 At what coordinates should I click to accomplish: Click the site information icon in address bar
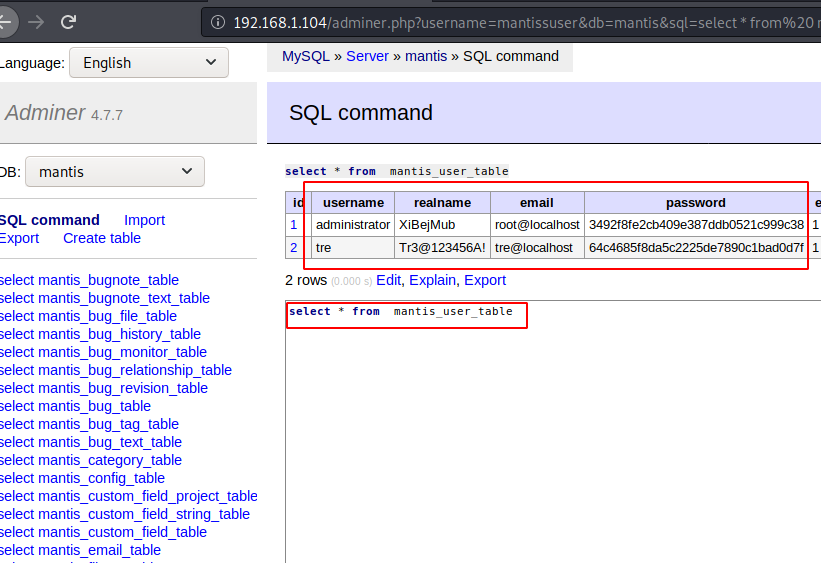click(x=218, y=23)
